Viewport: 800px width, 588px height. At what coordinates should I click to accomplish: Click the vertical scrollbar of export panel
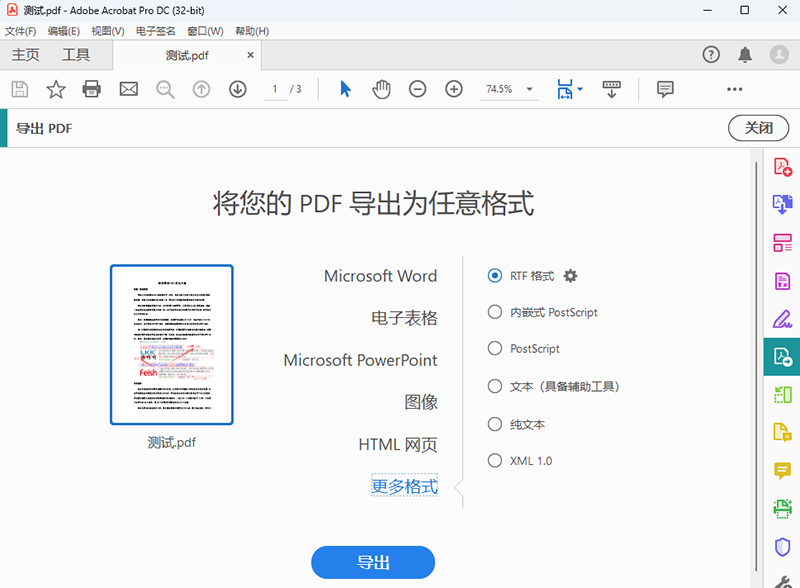click(x=756, y=366)
